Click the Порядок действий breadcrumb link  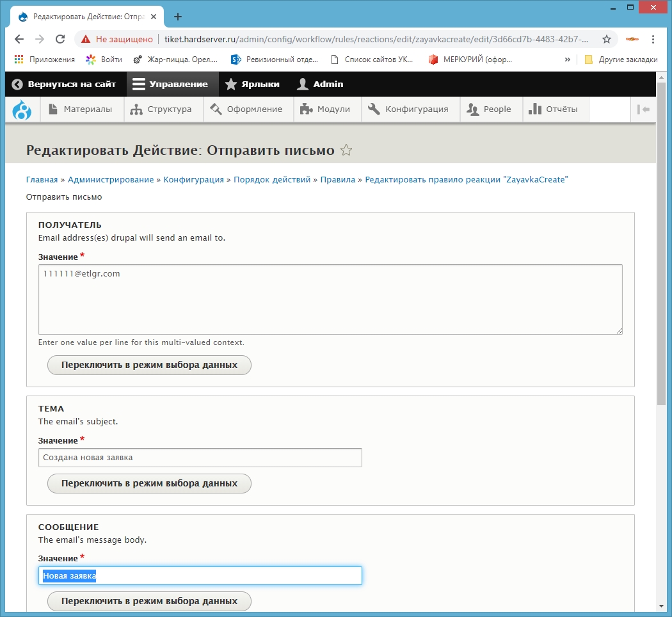click(273, 180)
